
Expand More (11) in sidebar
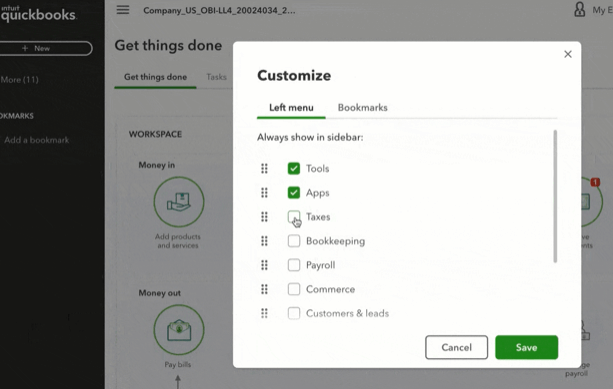20,80
